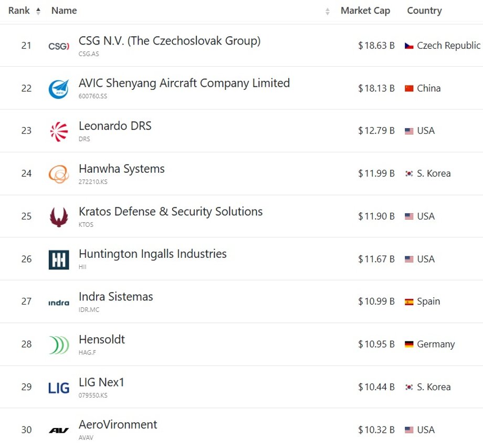This screenshot has width=483, height=448.
Task: Click the Czech Republic flag icon
Action: (x=409, y=46)
